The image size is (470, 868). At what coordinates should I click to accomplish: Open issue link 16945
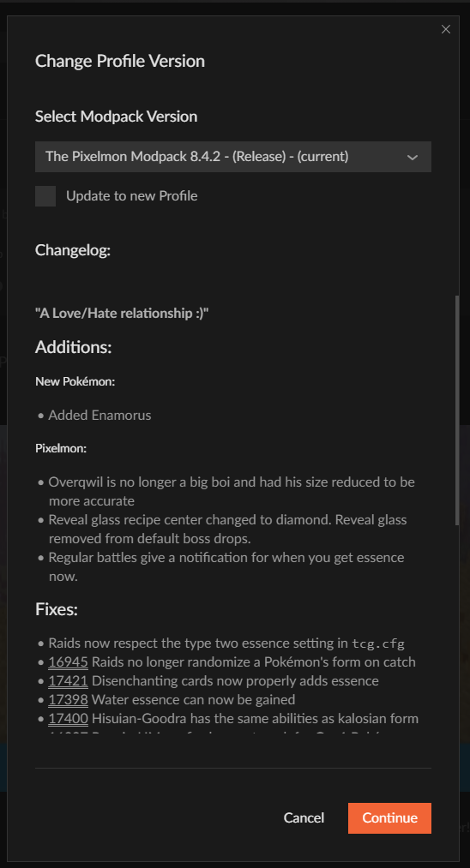(x=68, y=662)
